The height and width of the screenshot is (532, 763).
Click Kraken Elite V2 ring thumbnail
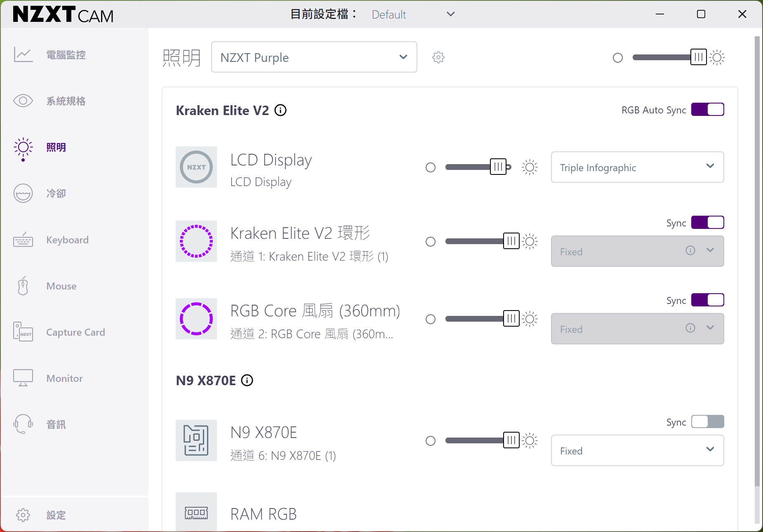pyautogui.click(x=196, y=241)
